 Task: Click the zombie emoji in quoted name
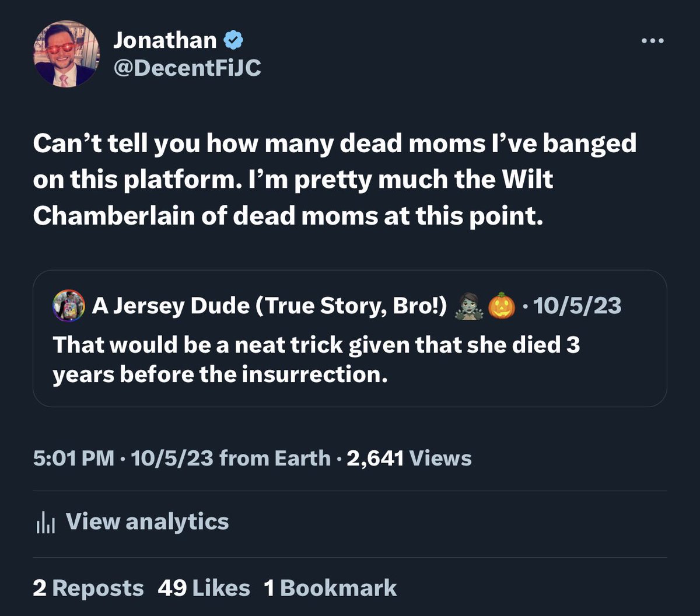click(468, 306)
